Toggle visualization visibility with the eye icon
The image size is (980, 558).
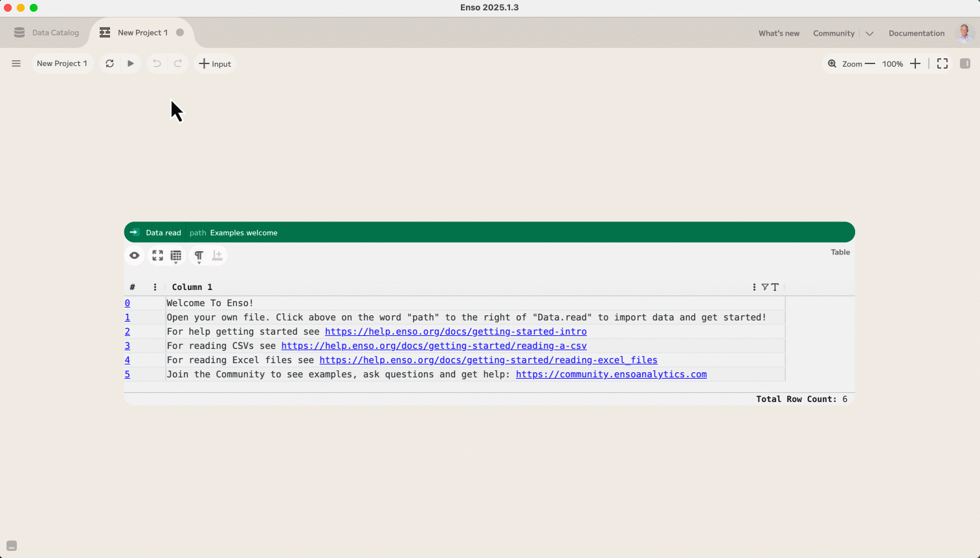(x=135, y=256)
